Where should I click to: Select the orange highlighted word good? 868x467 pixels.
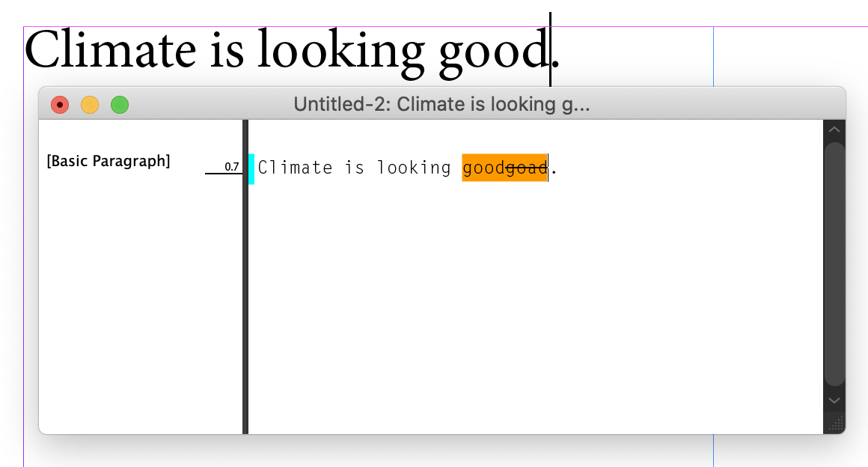coord(482,168)
